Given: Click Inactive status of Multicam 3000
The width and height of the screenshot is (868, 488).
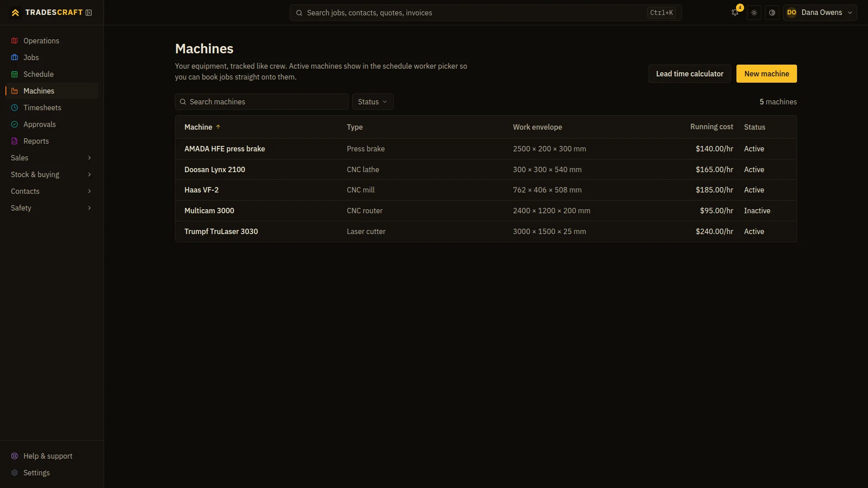Looking at the screenshot, I should pyautogui.click(x=757, y=211).
